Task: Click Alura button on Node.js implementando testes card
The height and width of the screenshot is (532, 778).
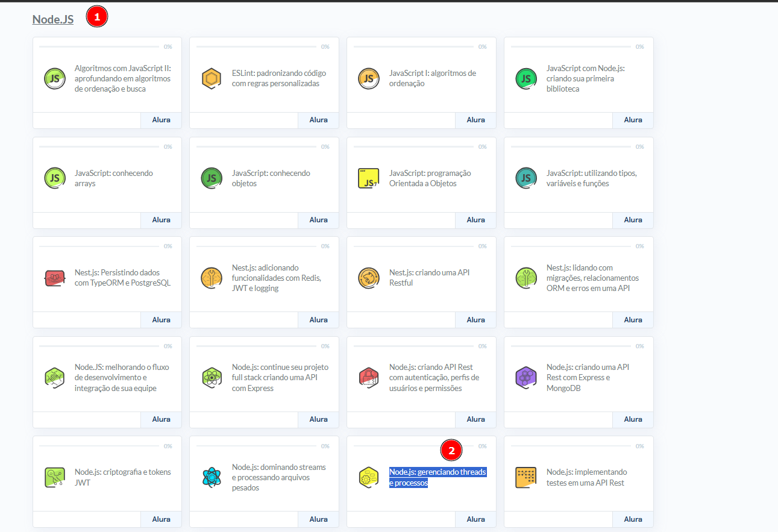Action: coord(633,519)
